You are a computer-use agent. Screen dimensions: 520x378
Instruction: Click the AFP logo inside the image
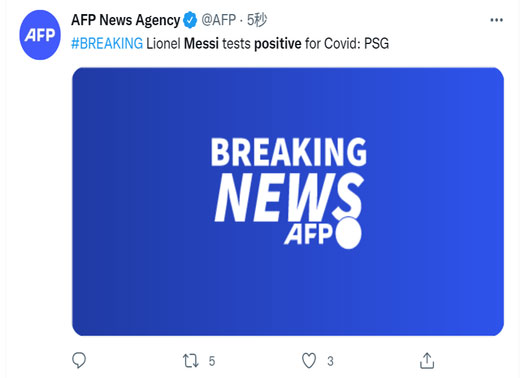tap(308, 234)
